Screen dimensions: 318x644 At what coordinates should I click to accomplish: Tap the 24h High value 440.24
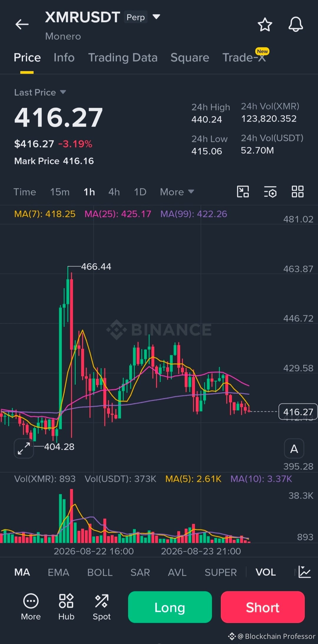click(x=207, y=119)
